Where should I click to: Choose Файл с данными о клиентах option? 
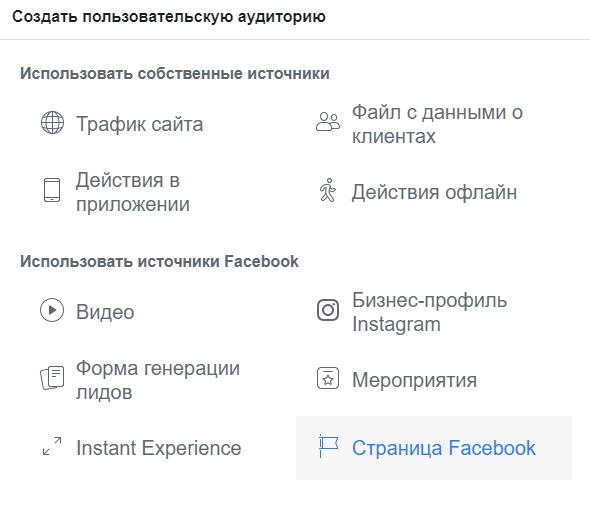click(x=437, y=124)
